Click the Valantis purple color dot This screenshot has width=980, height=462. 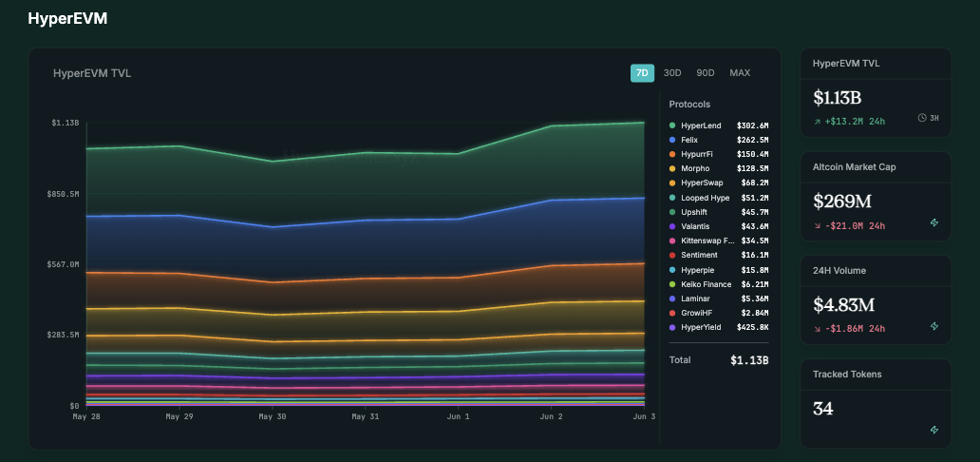point(672,226)
